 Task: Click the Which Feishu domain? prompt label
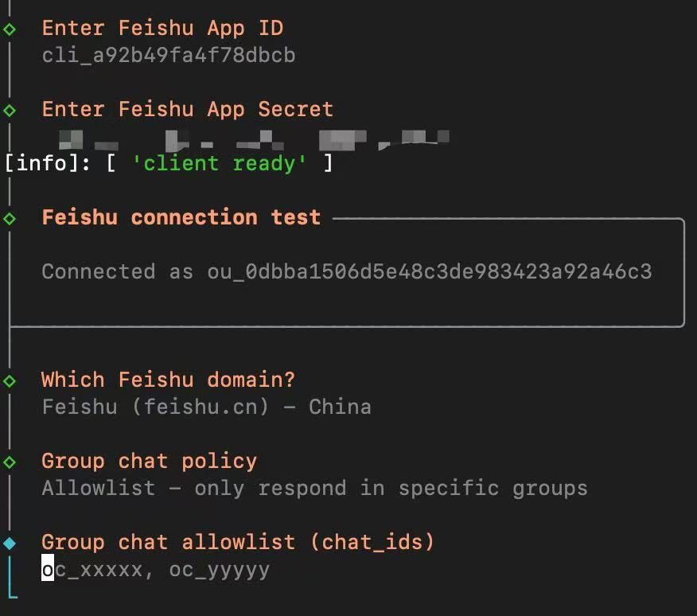point(168,380)
